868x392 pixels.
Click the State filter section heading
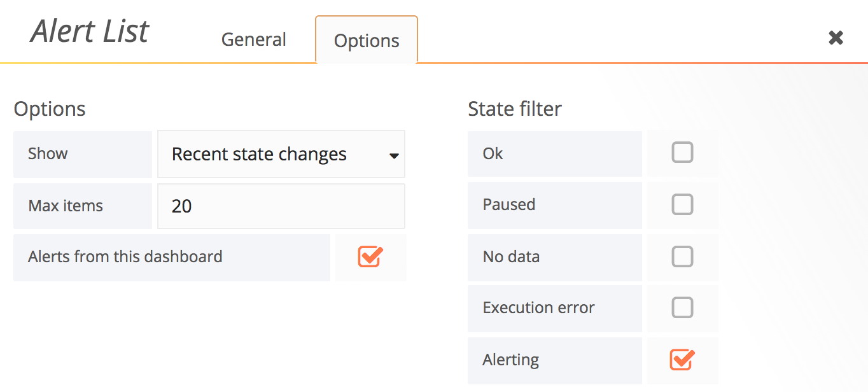click(515, 108)
